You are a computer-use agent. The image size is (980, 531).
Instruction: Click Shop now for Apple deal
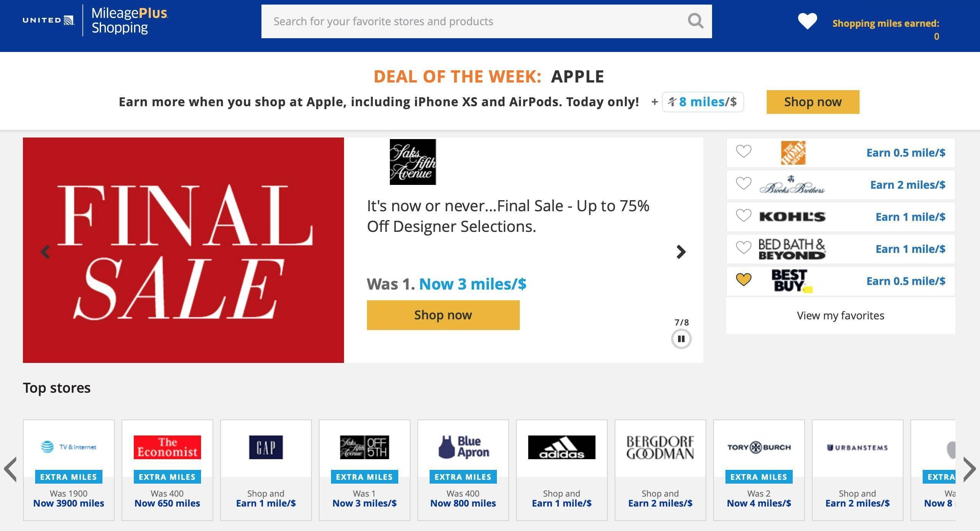(813, 102)
